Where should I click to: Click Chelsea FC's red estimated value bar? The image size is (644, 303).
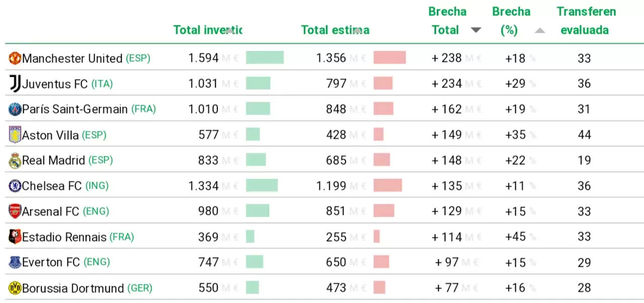(x=387, y=186)
